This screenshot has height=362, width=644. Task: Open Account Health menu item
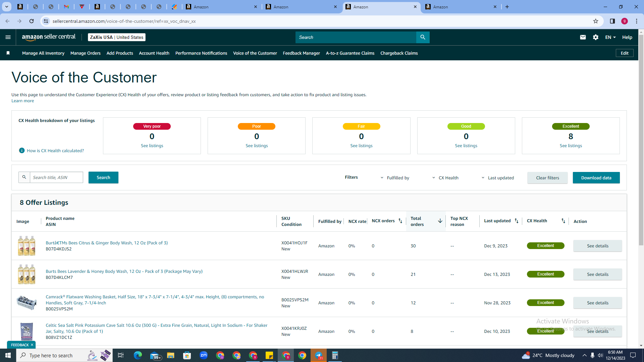154,53
